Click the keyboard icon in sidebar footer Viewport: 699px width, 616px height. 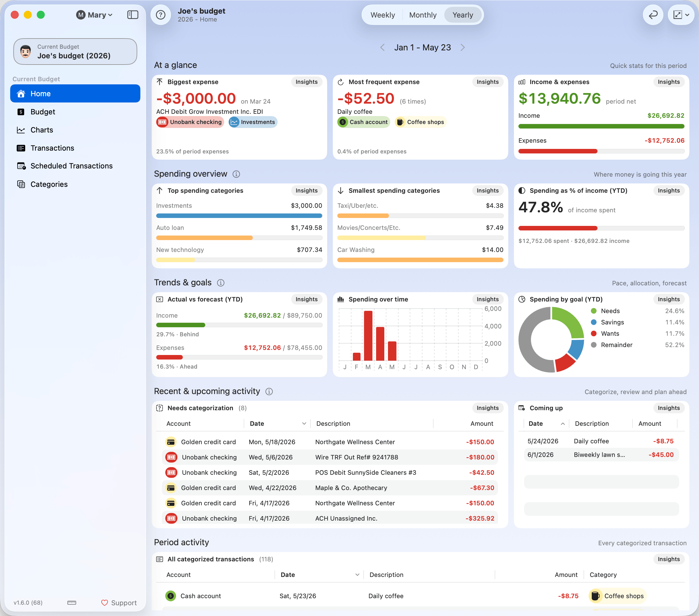pos(72,603)
